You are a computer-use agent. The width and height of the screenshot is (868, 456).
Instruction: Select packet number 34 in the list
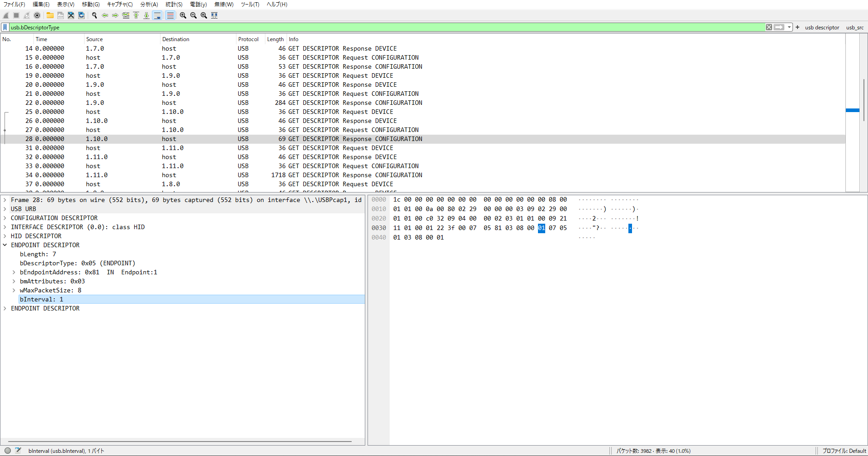tap(181, 175)
